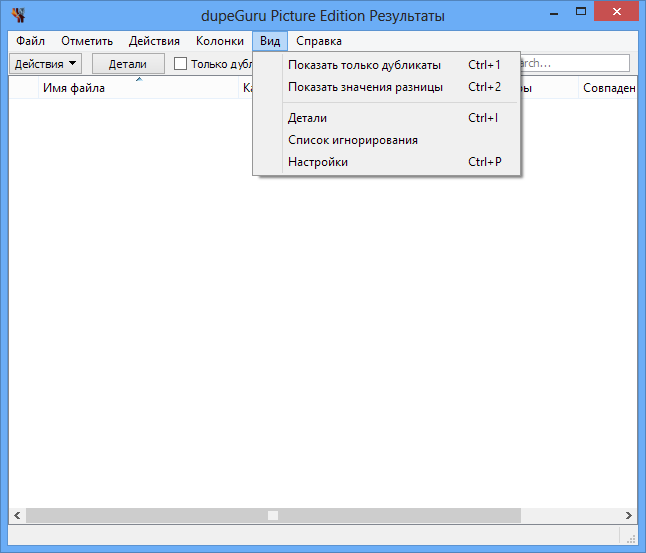This screenshot has width=646, height=553.
Task: Maximize the dupeGuru window
Action: click(x=581, y=12)
